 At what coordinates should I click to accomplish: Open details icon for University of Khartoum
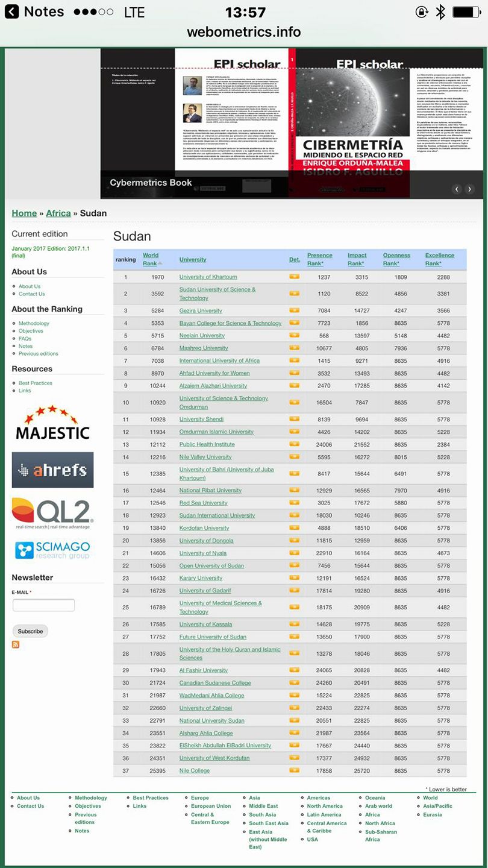294,277
